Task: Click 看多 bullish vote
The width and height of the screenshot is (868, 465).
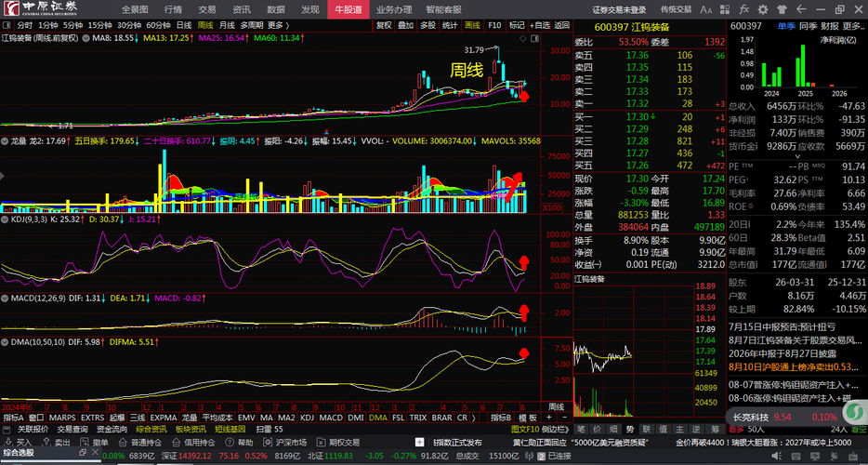Action: pos(736,429)
